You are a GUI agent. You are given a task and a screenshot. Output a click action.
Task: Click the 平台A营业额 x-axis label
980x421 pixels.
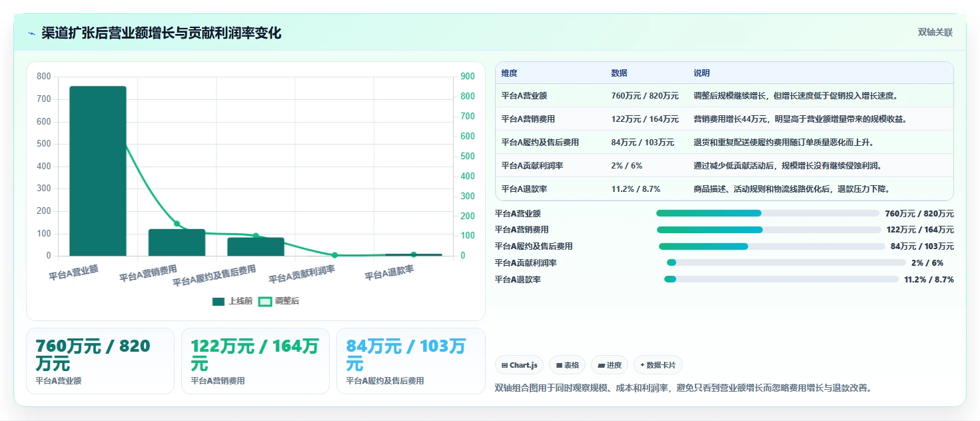(74, 272)
